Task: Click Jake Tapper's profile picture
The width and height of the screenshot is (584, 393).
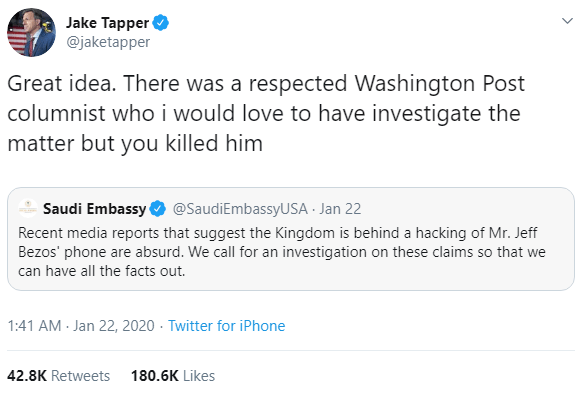Action: tap(32, 32)
